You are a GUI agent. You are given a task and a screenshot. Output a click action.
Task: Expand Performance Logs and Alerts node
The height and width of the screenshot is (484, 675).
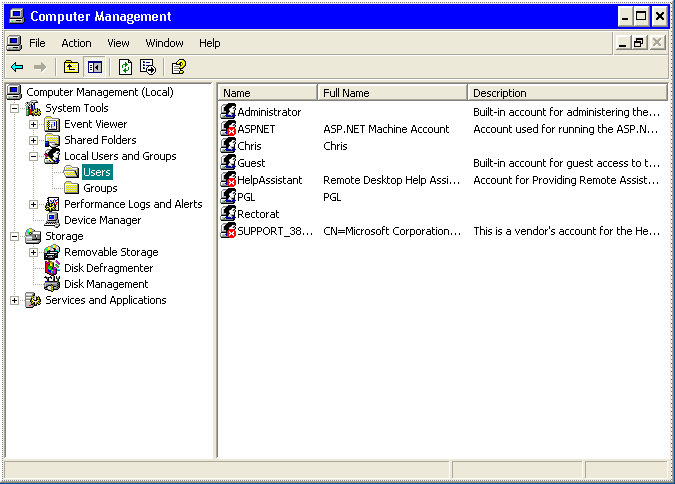34,204
